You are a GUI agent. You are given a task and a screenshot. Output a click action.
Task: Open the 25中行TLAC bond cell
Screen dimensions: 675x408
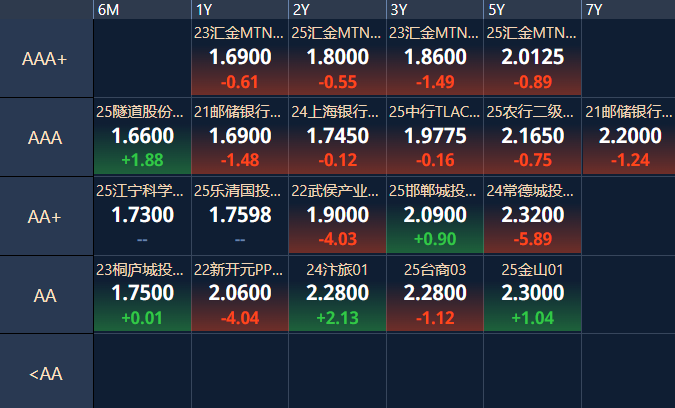point(435,138)
